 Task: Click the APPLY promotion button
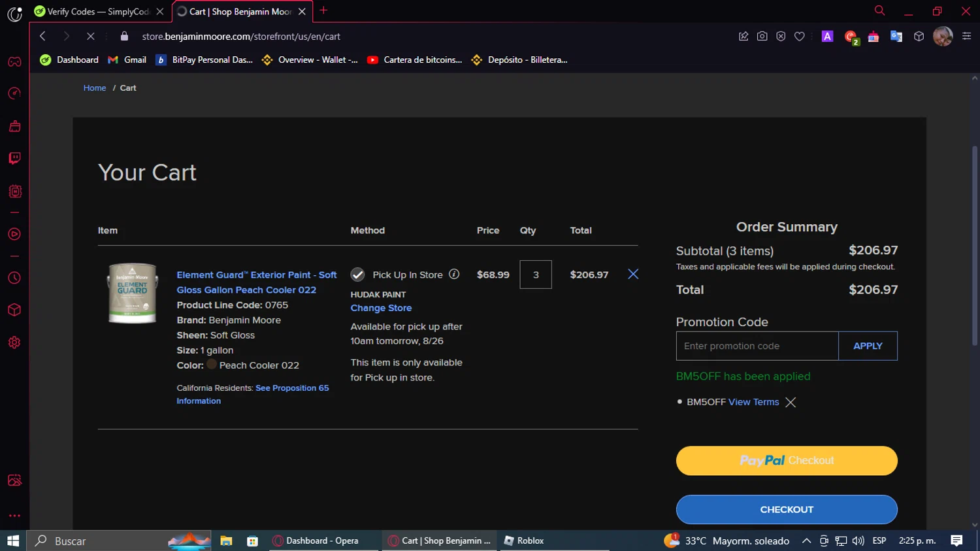[x=868, y=346]
